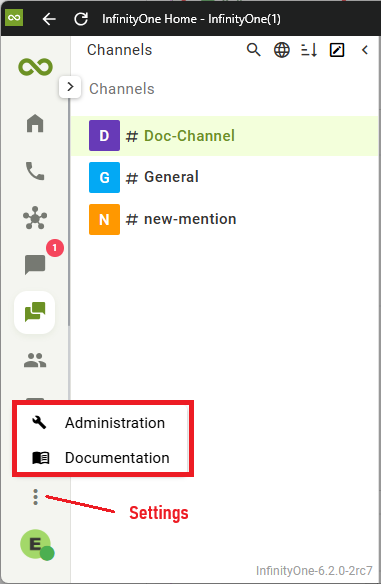Click the user avatar E
This screenshot has width=381, height=584.
[35, 544]
